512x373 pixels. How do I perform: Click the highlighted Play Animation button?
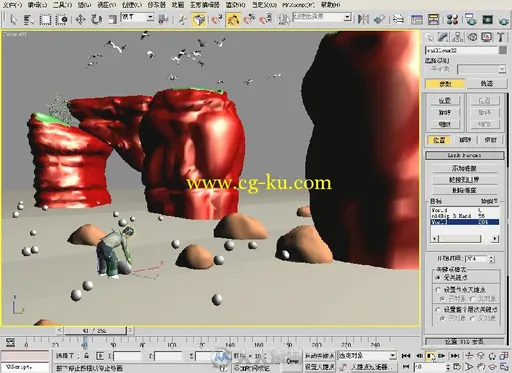[430, 356]
